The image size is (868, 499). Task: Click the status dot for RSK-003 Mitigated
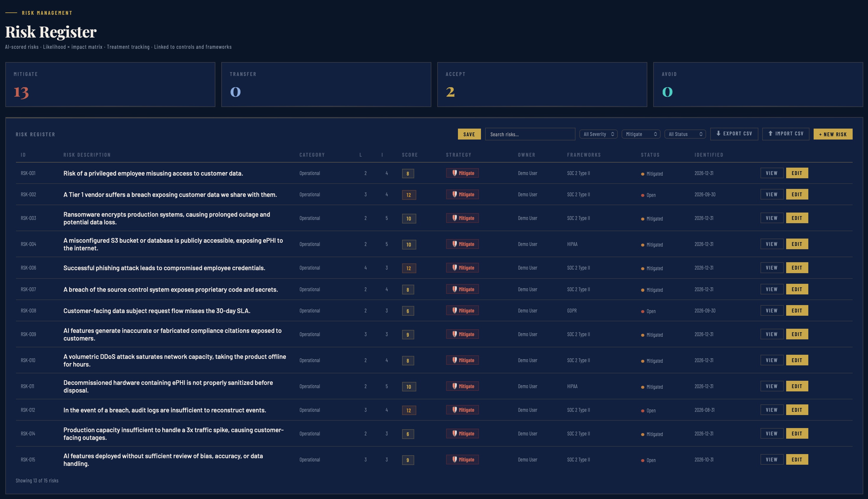pyautogui.click(x=643, y=219)
